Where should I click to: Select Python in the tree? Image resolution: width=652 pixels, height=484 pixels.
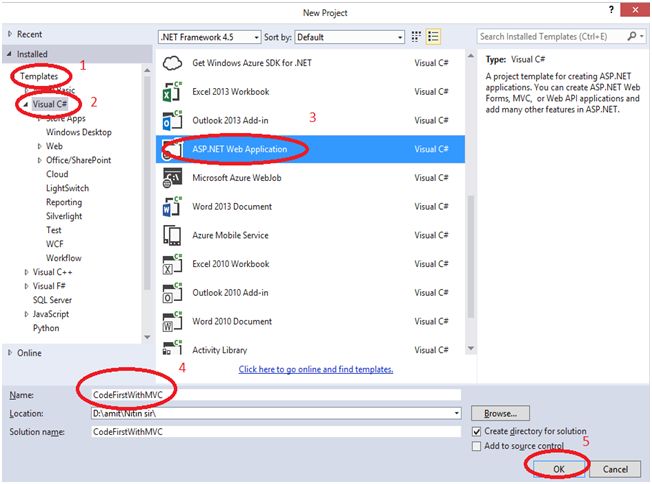point(46,328)
